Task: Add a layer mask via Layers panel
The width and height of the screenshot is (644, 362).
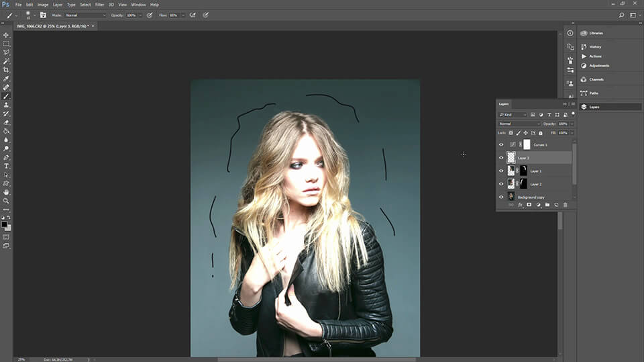Action: (529, 205)
